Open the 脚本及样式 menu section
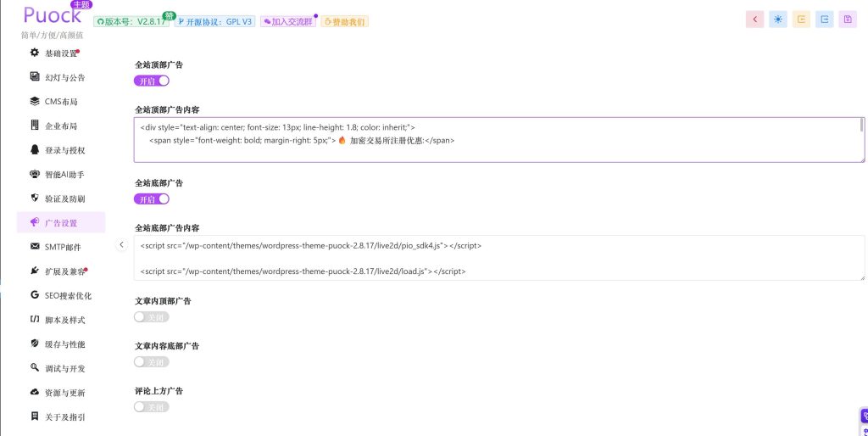The image size is (868, 436). tap(61, 320)
